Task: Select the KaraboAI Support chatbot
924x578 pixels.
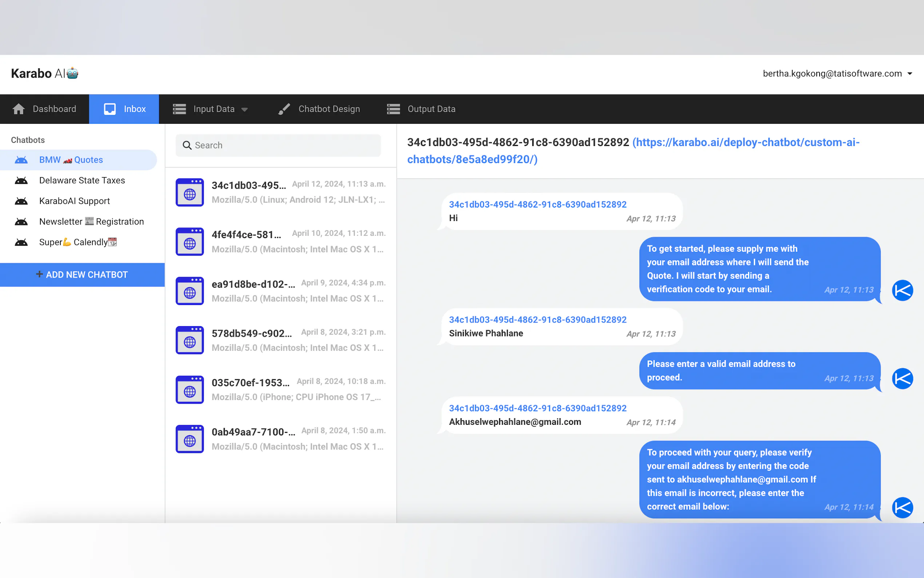Action: point(75,201)
